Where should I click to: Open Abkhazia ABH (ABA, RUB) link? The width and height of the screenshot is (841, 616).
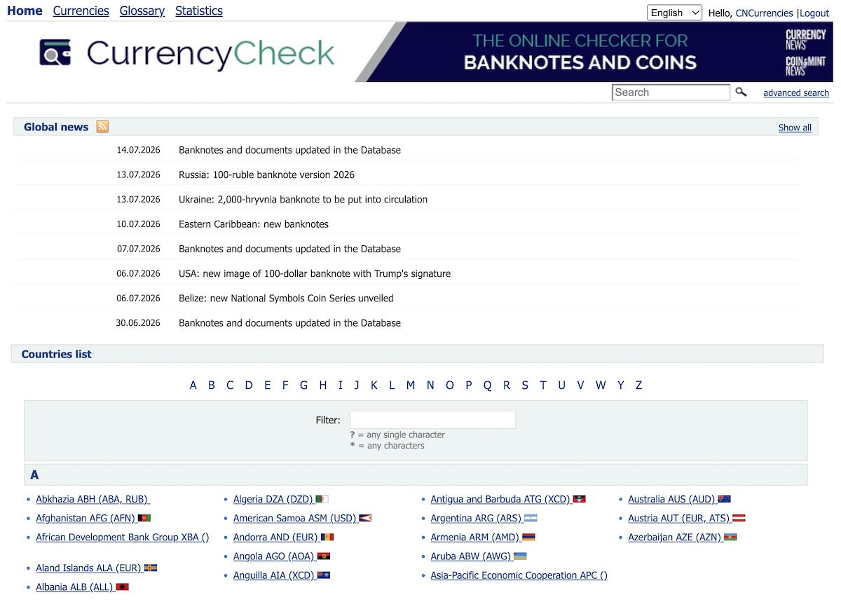point(93,500)
